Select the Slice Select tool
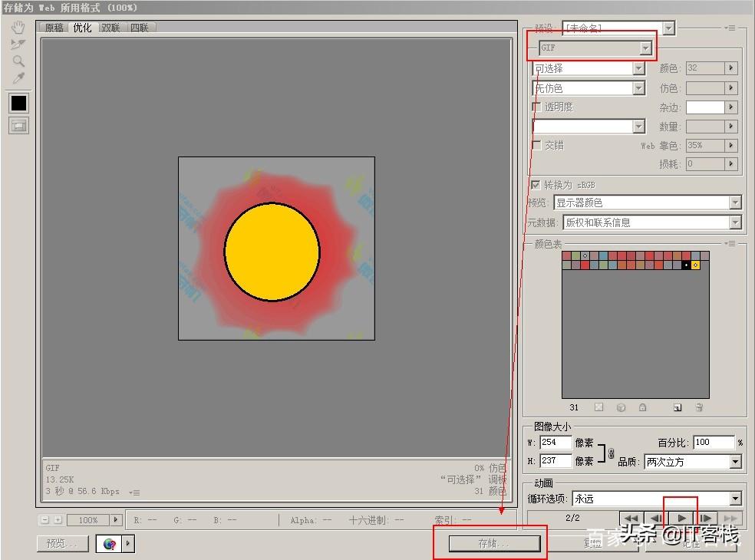Viewport: 755px width, 560px height. (18, 44)
